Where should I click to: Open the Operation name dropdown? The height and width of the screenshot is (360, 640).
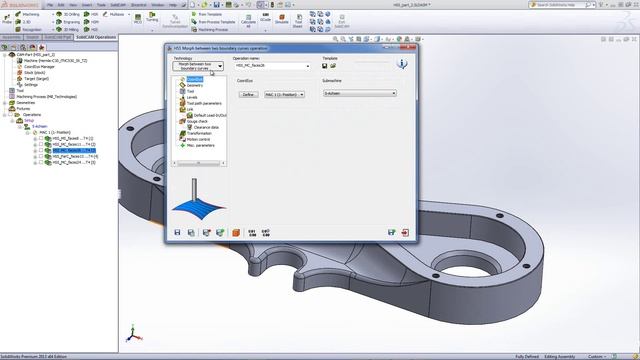pos(308,66)
